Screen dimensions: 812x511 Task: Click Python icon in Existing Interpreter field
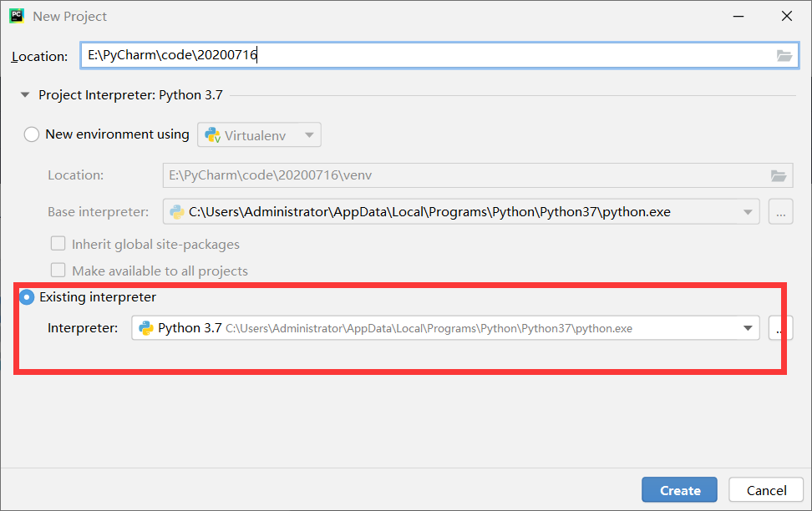[x=146, y=328]
